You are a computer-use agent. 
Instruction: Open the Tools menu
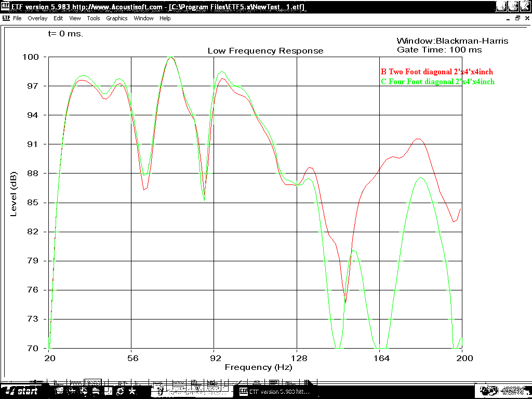coord(94,18)
